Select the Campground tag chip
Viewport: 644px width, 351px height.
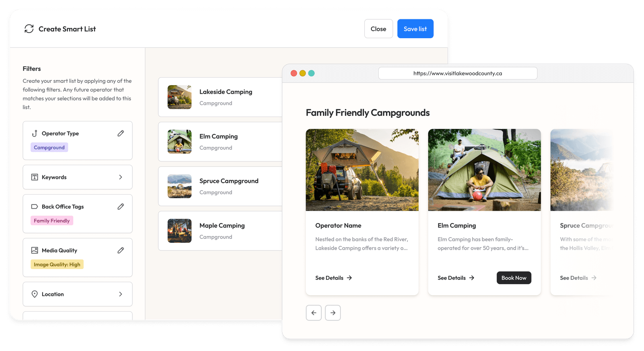tap(49, 148)
